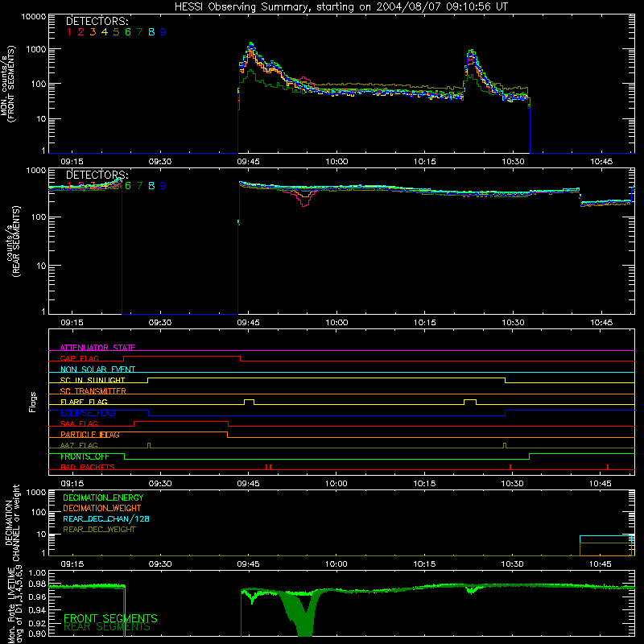This screenshot has width=644, height=644.
Task: Click the GAP_FLAG label
Action: click(x=79, y=358)
